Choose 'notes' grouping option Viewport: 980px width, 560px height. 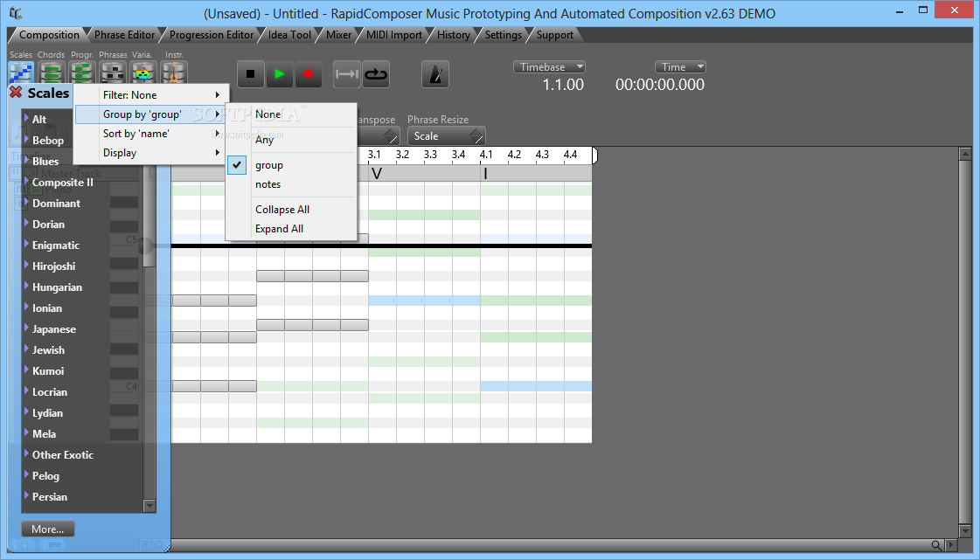pyautogui.click(x=291, y=184)
